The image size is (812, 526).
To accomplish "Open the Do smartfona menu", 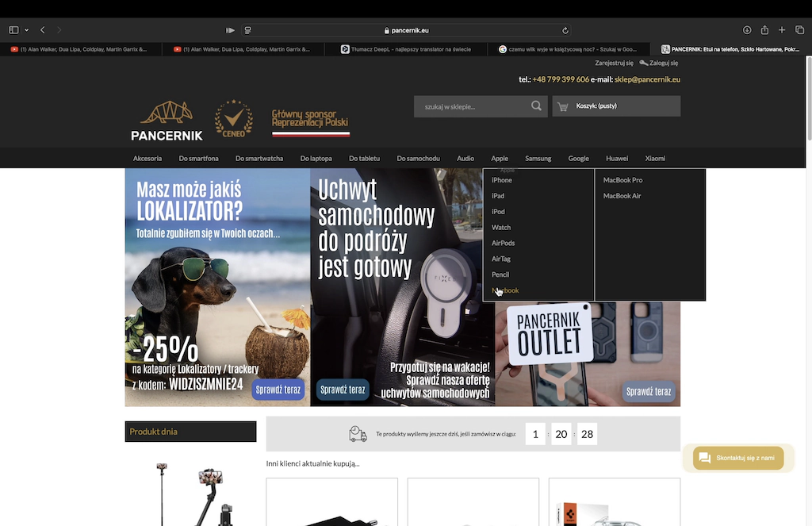I will (199, 159).
